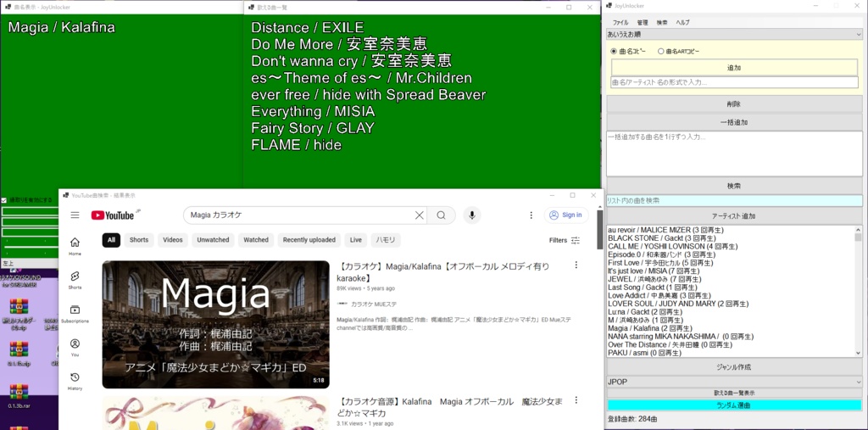Open the Filters options icon
Viewport: 868px width, 430px height.
coord(576,240)
